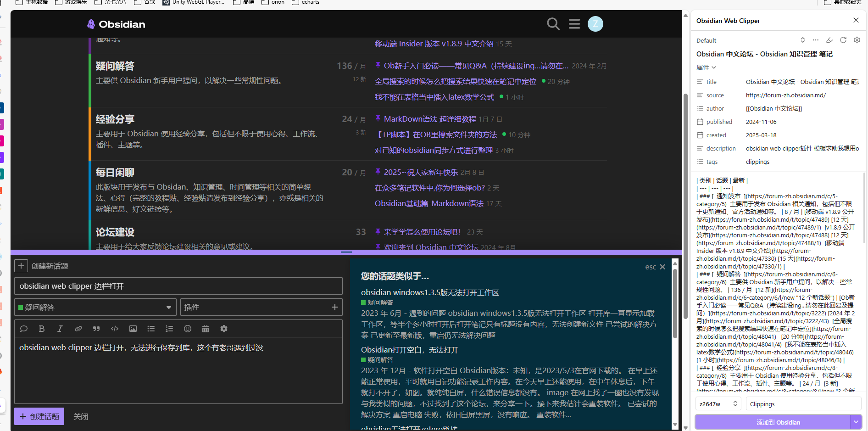This screenshot has height=431, width=868.
Task: Open the 每日闲聊 category heading
Action: [x=115, y=173]
